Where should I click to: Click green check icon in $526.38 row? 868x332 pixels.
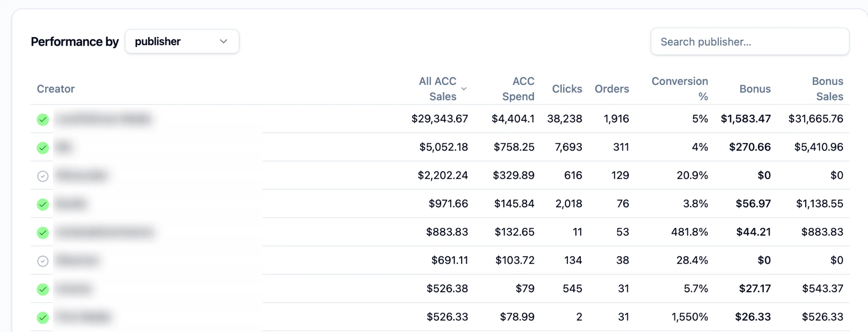[43, 289]
